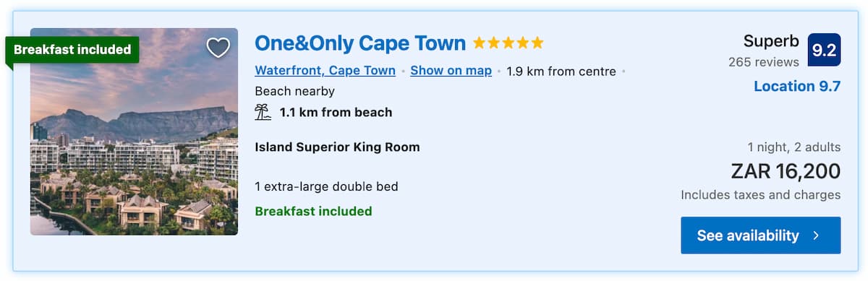
Task: Click the Waterfront, Cape Town link
Action: click(325, 71)
